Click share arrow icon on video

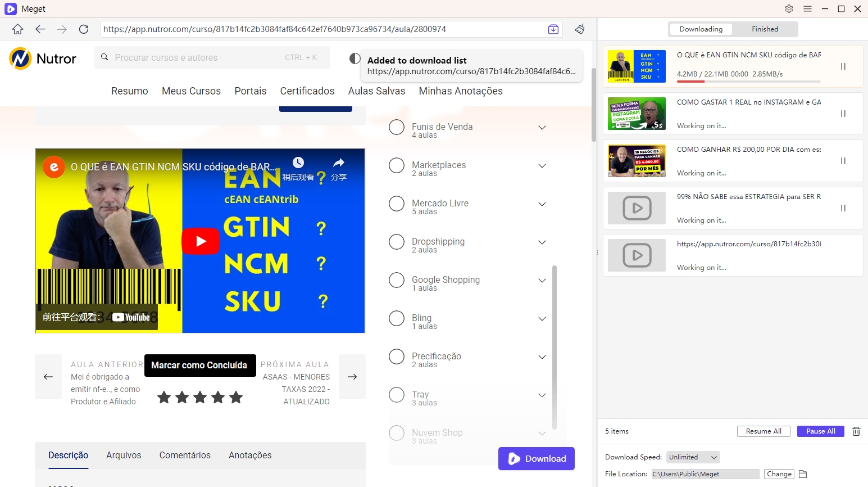[x=339, y=163]
